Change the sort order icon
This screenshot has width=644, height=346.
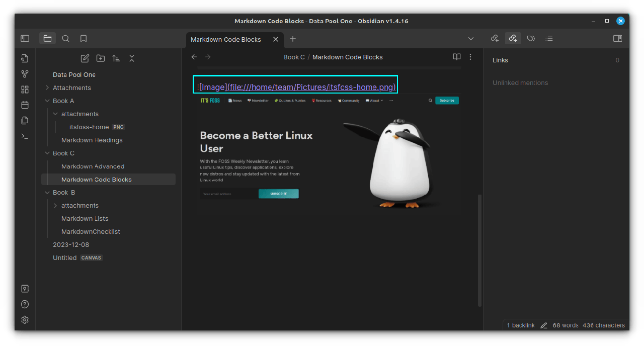(x=116, y=58)
